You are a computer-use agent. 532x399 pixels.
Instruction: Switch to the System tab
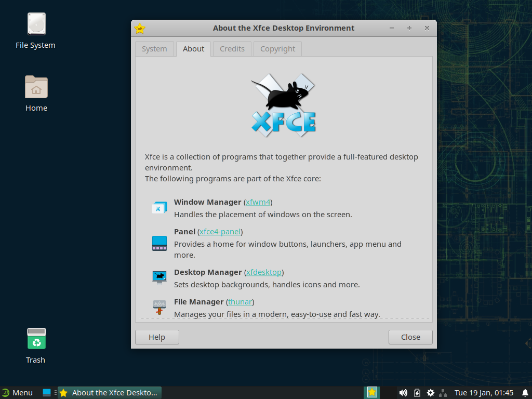click(154, 49)
